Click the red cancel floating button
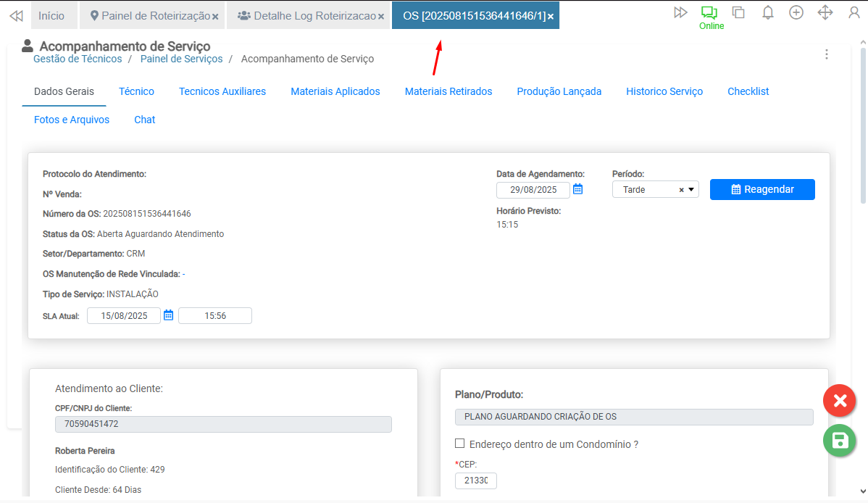This screenshot has width=868, height=503. coord(840,401)
